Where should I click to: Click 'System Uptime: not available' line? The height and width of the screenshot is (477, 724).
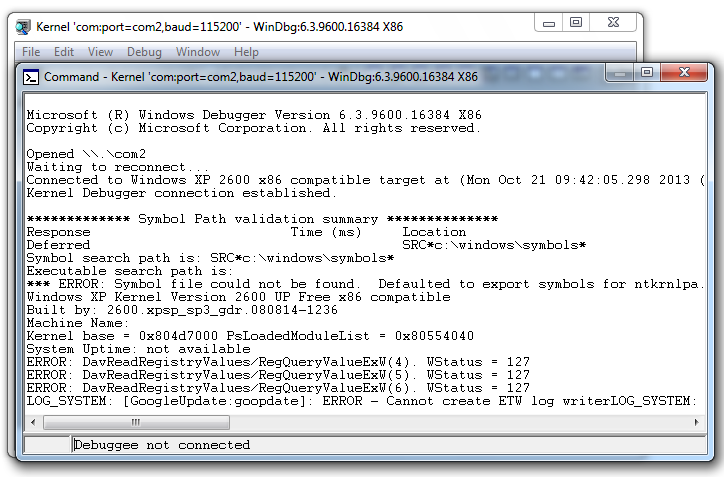(x=138, y=349)
